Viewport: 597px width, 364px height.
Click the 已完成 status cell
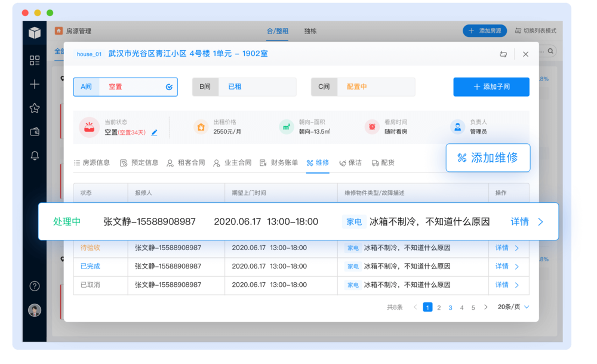(x=90, y=267)
